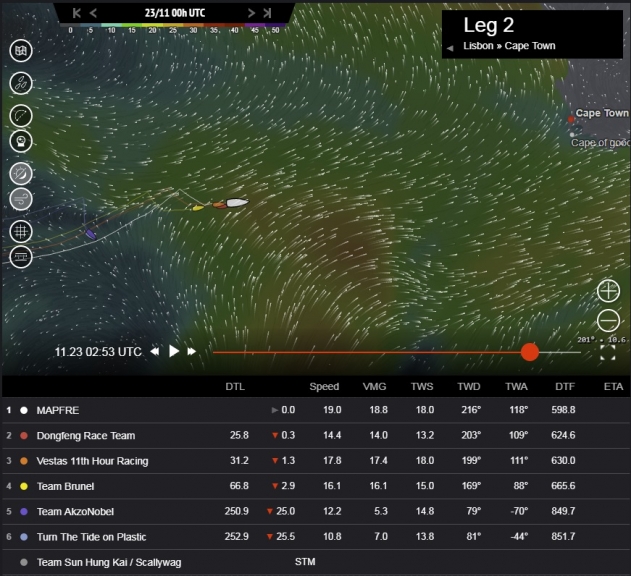Toggle the wind overlay icon
The image size is (631, 576).
pos(21,199)
